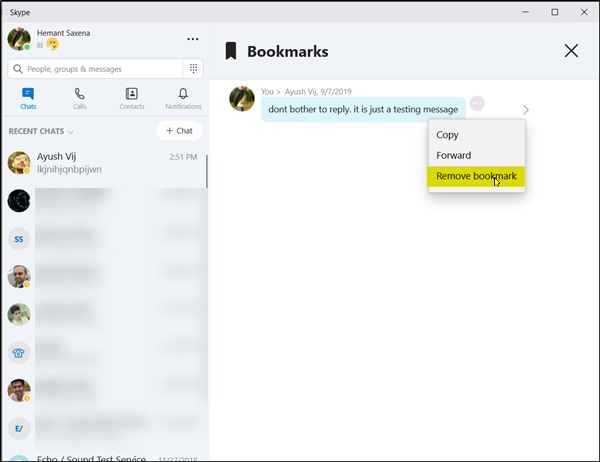Click Hemant Saxena profile avatar
The height and width of the screenshot is (462, 600).
[19, 39]
